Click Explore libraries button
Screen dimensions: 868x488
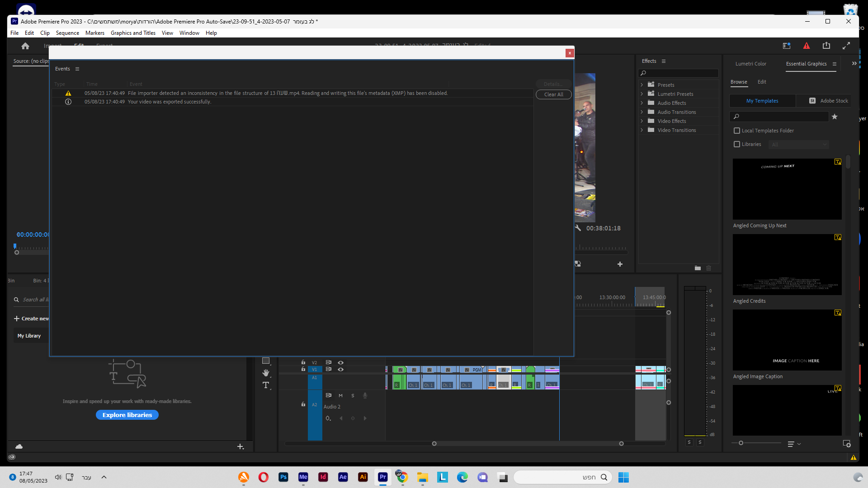(x=127, y=415)
